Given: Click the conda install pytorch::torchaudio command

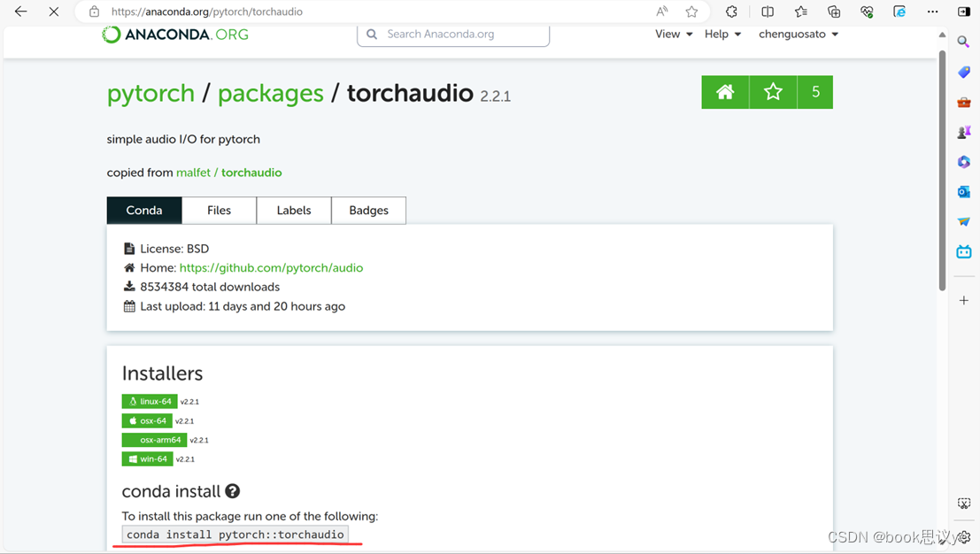Looking at the screenshot, I should [235, 535].
